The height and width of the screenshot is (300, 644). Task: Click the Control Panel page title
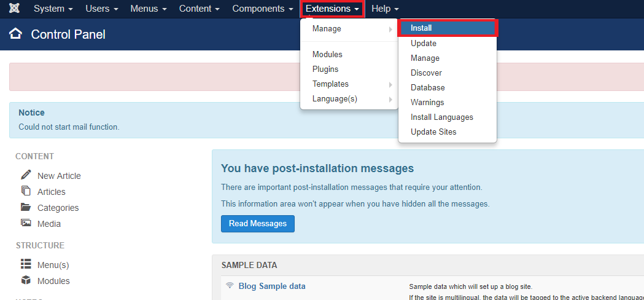click(68, 34)
